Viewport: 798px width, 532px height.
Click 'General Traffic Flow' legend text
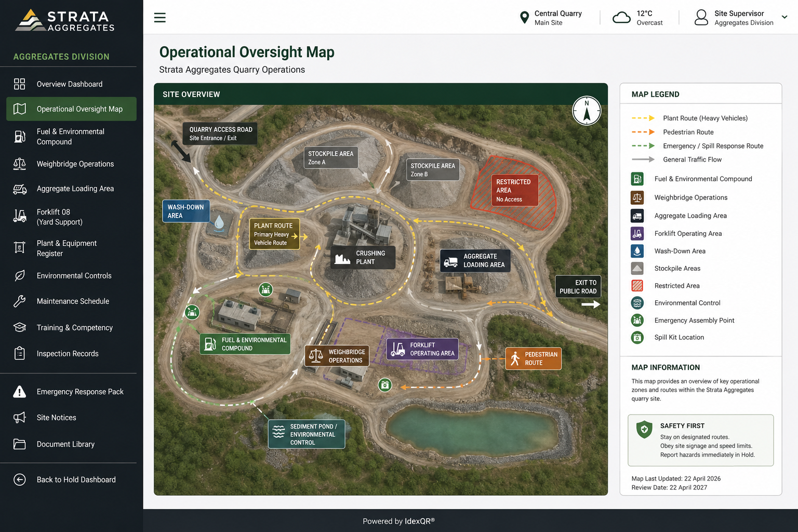click(692, 159)
